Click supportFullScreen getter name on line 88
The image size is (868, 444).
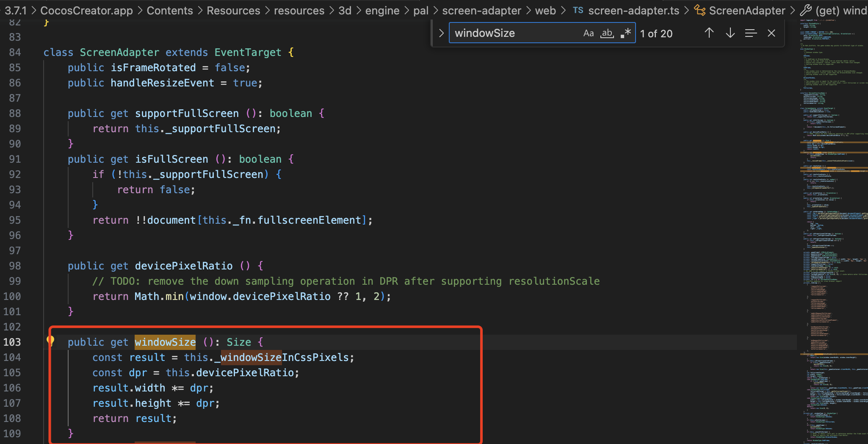pos(187,113)
